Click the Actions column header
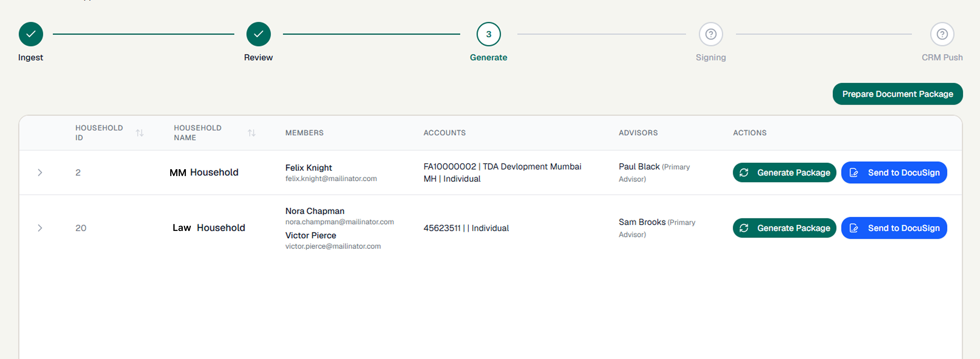 pos(749,133)
